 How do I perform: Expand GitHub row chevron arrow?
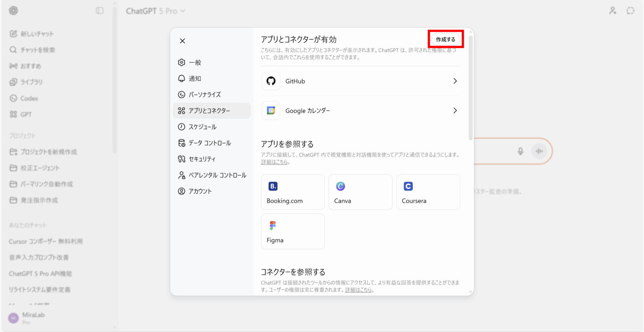455,81
